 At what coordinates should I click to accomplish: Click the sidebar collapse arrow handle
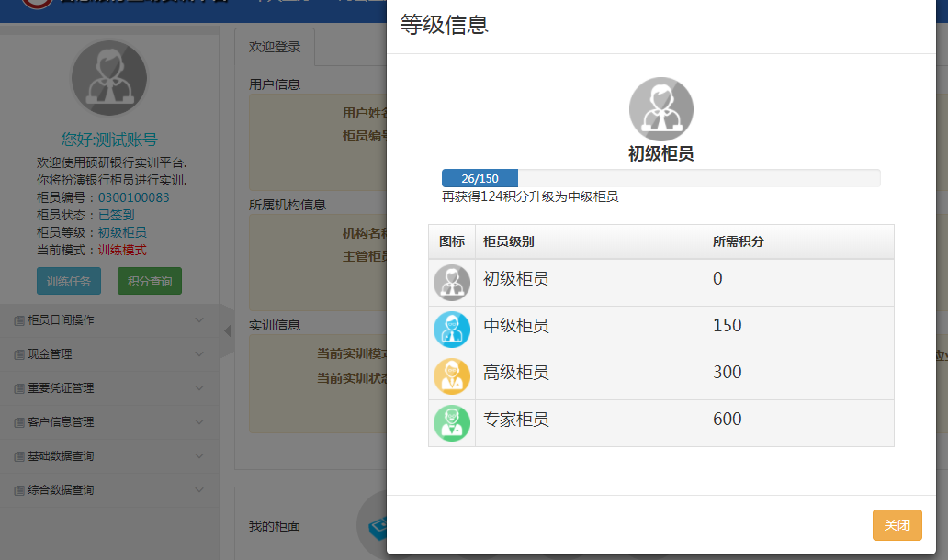(x=227, y=330)
